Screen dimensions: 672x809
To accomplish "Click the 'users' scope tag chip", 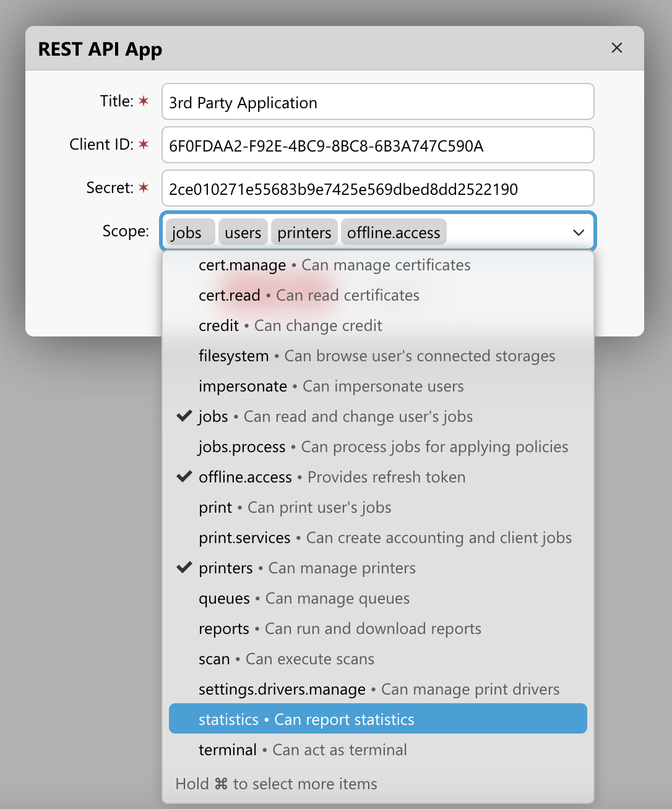I will 243,233.
